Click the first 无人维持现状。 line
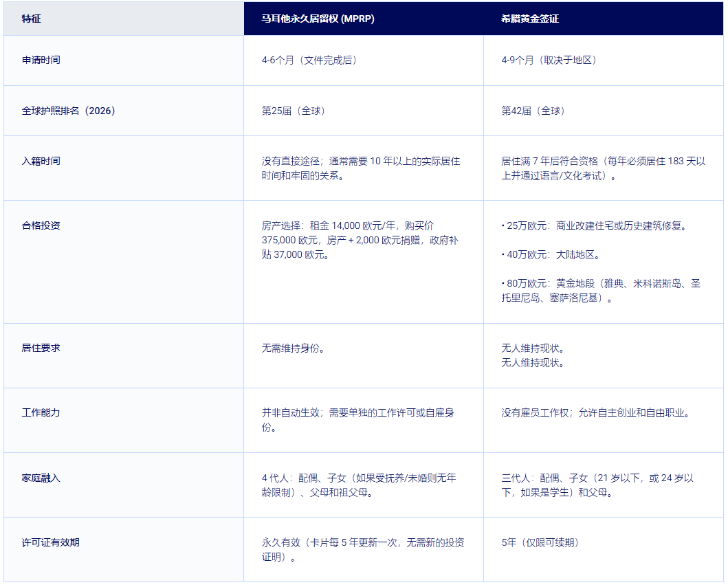This screenshot has height=587, width=728. pyautogui.click(x=533, y=348)
